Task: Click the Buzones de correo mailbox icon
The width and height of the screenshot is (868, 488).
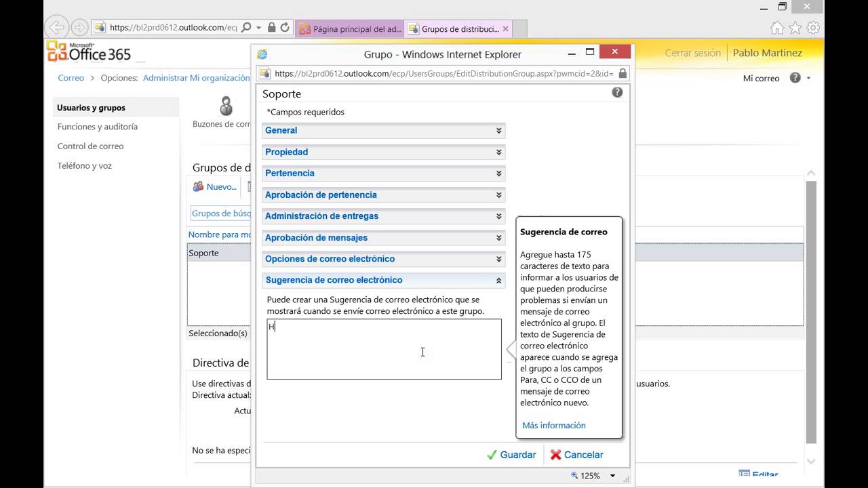Action: point(226,106)
